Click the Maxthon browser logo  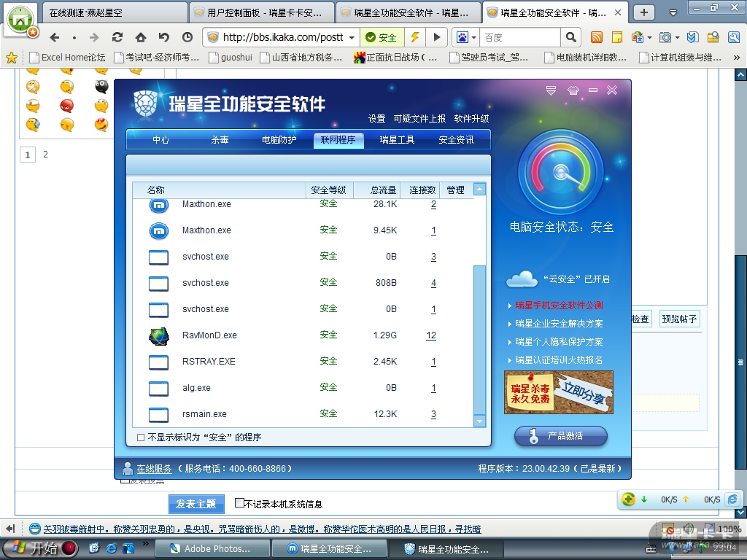(20, 20)
